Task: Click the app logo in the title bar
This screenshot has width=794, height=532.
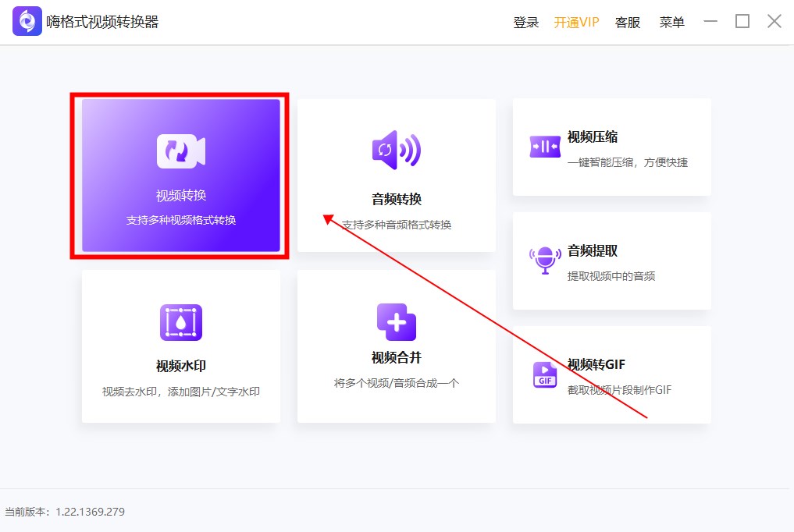Action: pos(27,21)
